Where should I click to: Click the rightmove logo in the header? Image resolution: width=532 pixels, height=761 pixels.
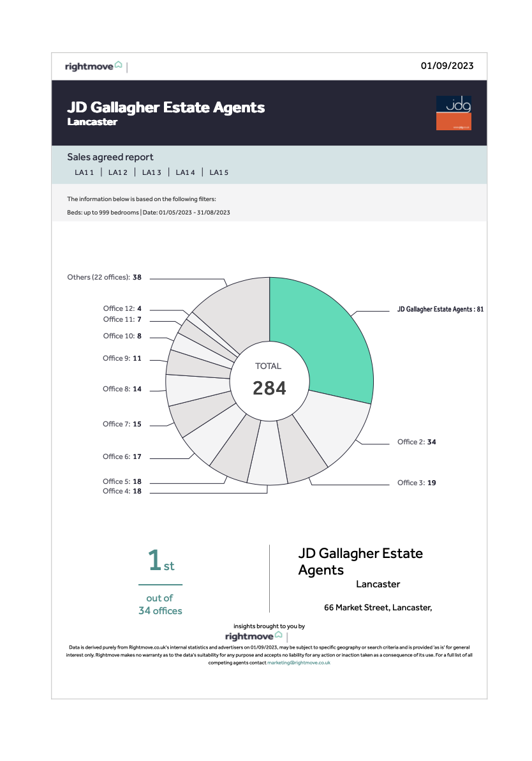tap(94, 66)
